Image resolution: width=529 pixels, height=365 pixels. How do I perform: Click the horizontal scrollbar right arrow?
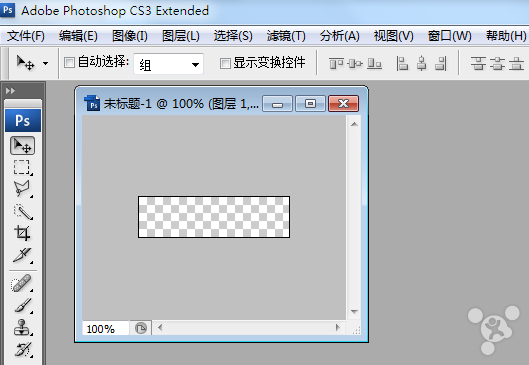337,327
